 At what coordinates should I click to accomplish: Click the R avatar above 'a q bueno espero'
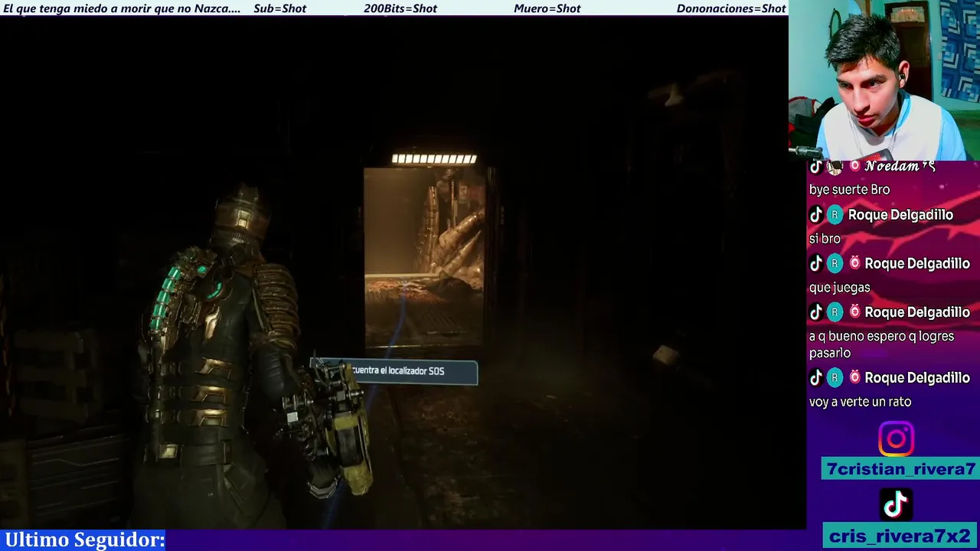coord(835,312)
